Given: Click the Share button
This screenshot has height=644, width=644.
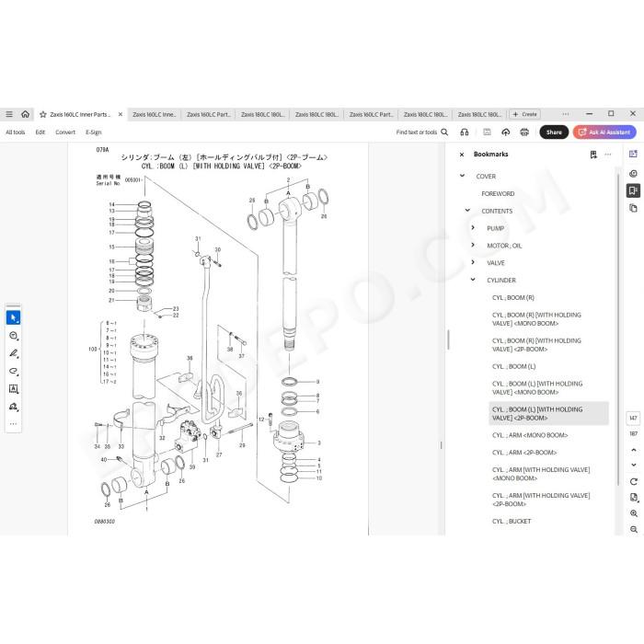Looking at the screenshot, I should coord(554,132).
